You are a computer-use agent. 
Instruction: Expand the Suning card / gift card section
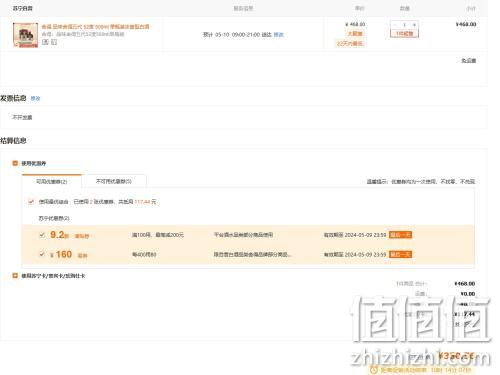point(15,276)
